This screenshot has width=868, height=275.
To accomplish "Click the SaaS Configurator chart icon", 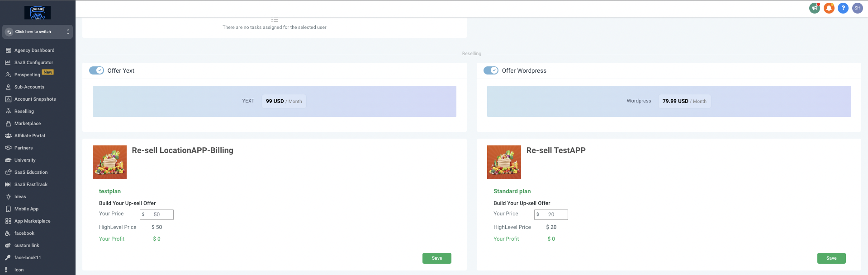I will coord(8,63).
